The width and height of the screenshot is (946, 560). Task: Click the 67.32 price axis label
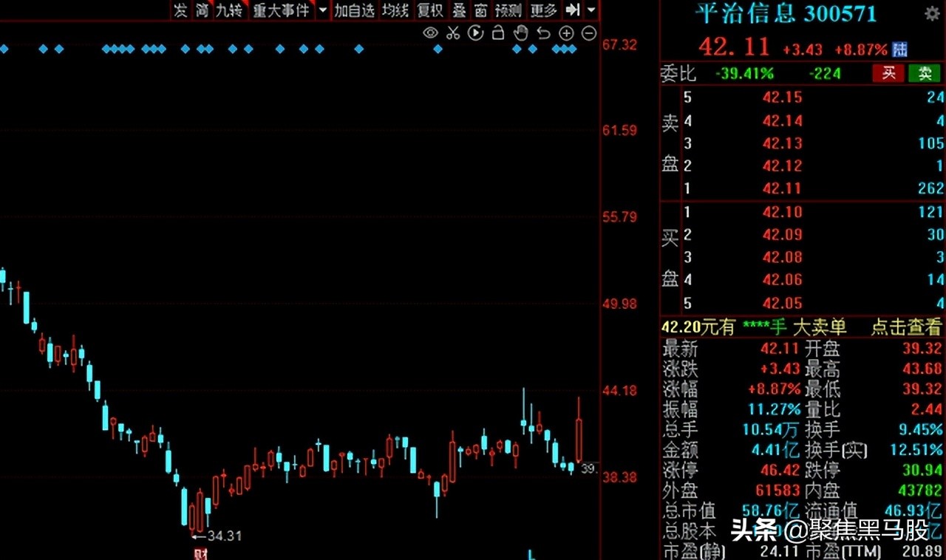(619, 44)
